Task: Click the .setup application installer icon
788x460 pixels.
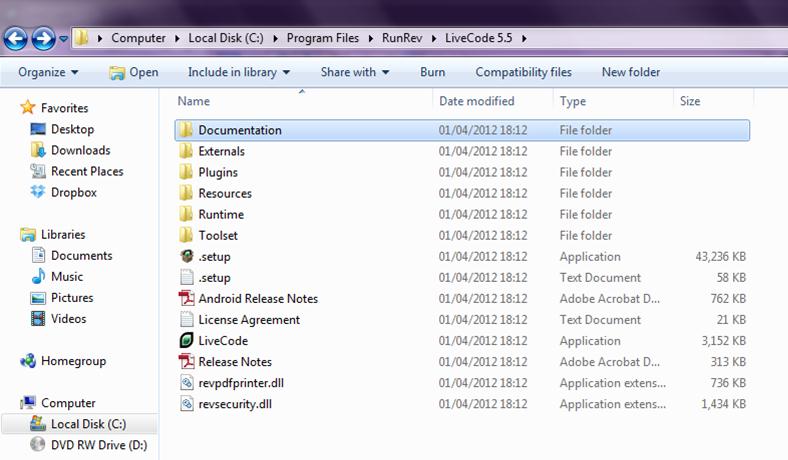Action: point(186,257)
